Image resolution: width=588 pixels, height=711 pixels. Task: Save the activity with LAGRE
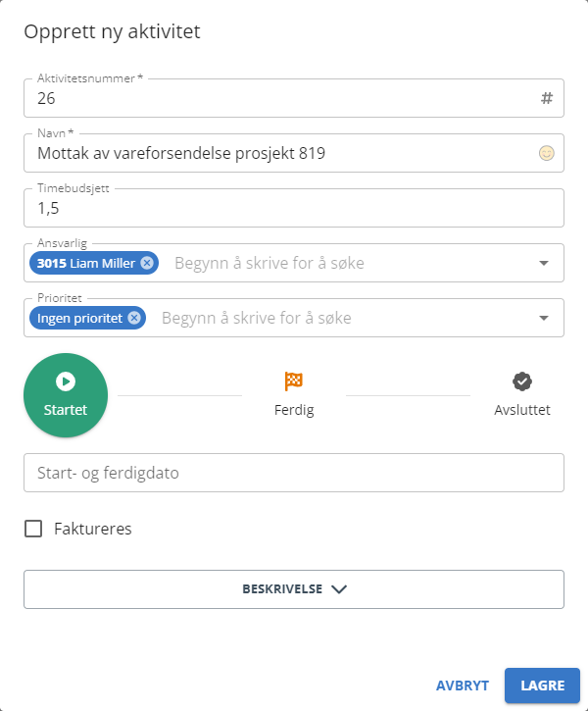click(542, 686)
